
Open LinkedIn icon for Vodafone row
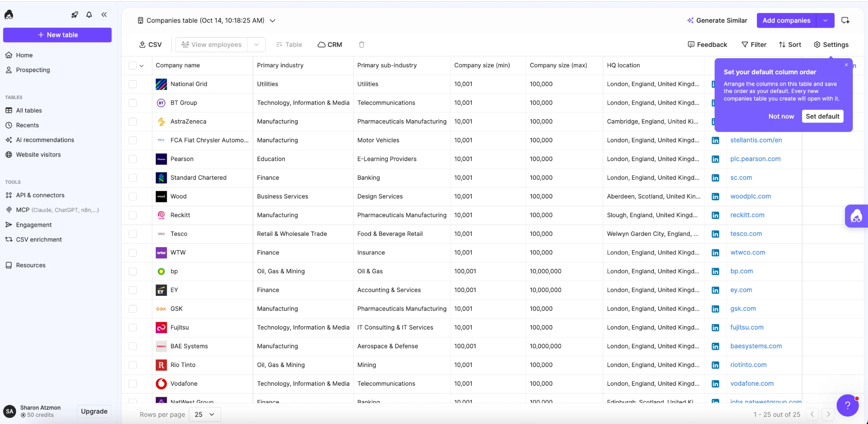(x=715, y=384)
